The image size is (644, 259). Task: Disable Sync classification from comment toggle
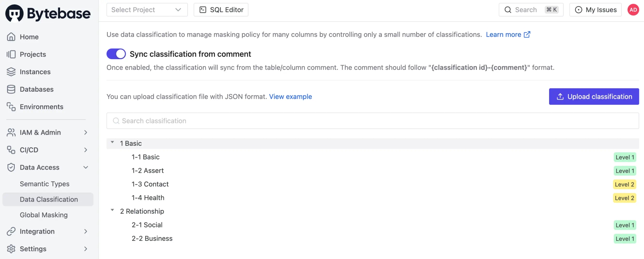tap(116, 54)
